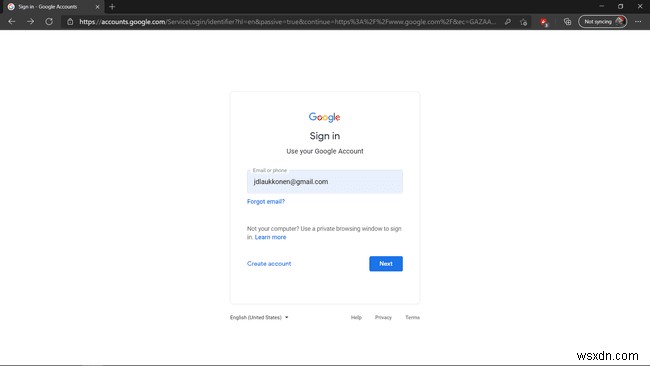Open the Terms footer link
650x366 pixels.
[x=412, y=318]
